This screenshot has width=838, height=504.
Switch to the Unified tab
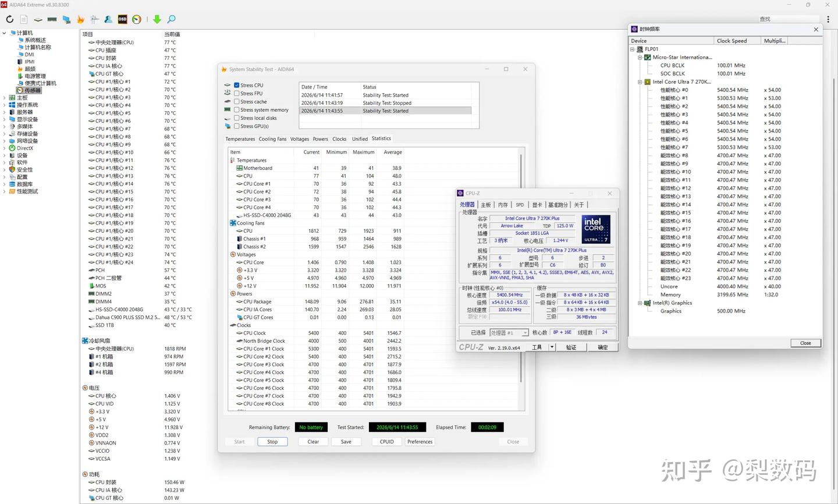360,139
